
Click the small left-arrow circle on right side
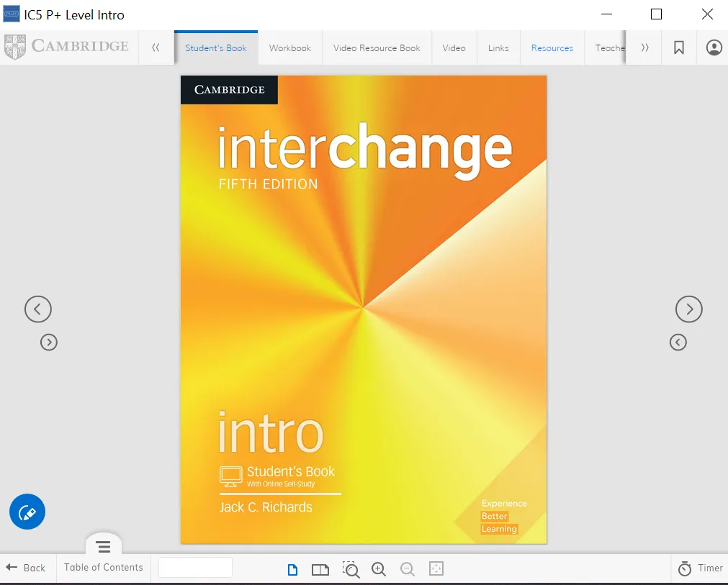pyautogui.click(x=678, y=343)
